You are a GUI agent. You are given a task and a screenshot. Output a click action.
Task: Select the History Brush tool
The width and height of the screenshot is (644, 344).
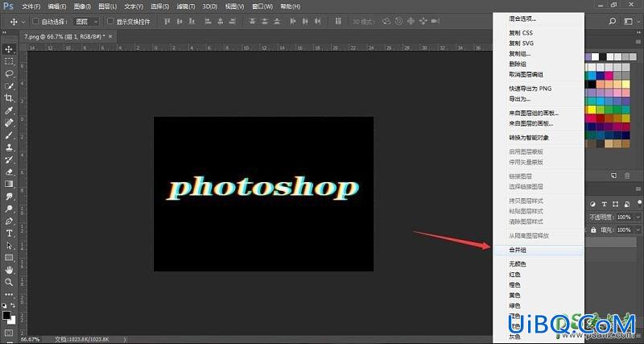point(9,160)
